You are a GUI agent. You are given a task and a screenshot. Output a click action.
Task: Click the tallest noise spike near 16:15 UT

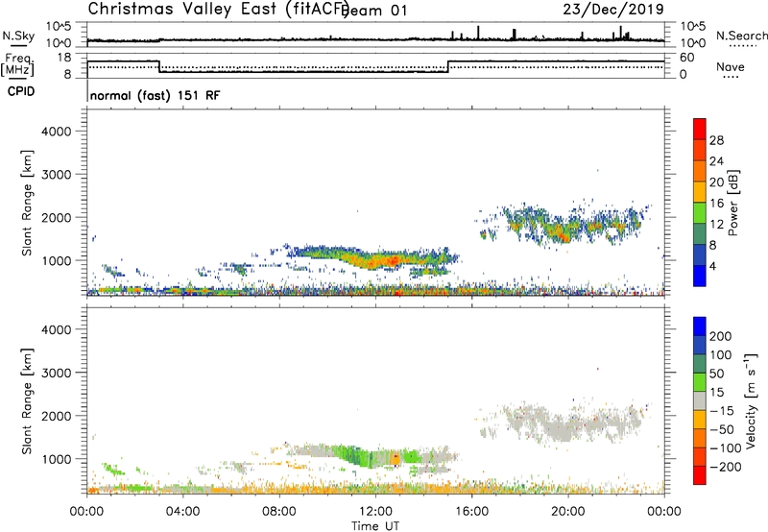(x=478, y=33)
